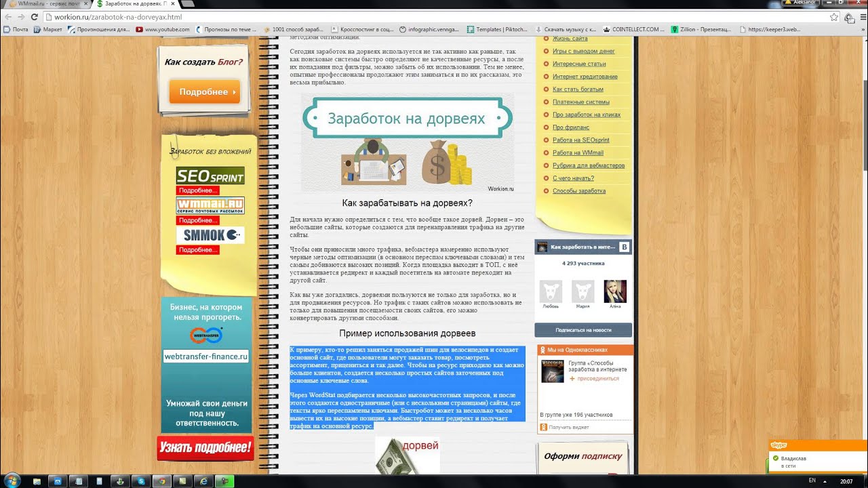Open the Maxthon browser taskbar icon

[x=58, y=481]
